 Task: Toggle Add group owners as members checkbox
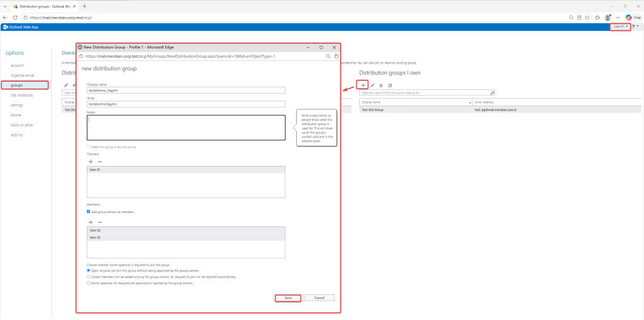pos(88,212)
